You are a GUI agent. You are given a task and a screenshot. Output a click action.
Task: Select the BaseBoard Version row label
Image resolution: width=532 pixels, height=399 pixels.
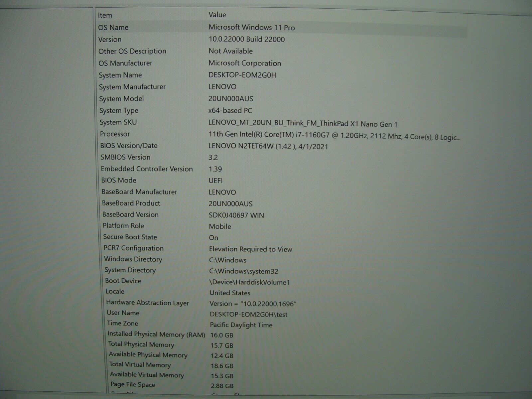(130, 214)
